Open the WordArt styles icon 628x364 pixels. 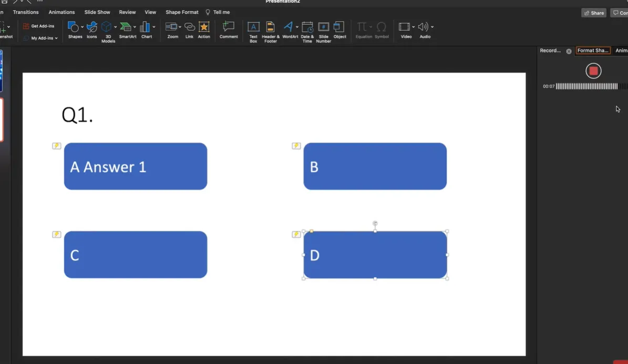click(288, 27)
